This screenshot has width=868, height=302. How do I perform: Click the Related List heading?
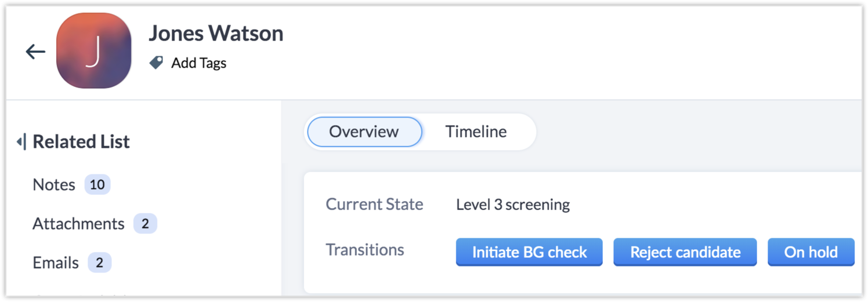pyautogui.click(x=81, y=141)
